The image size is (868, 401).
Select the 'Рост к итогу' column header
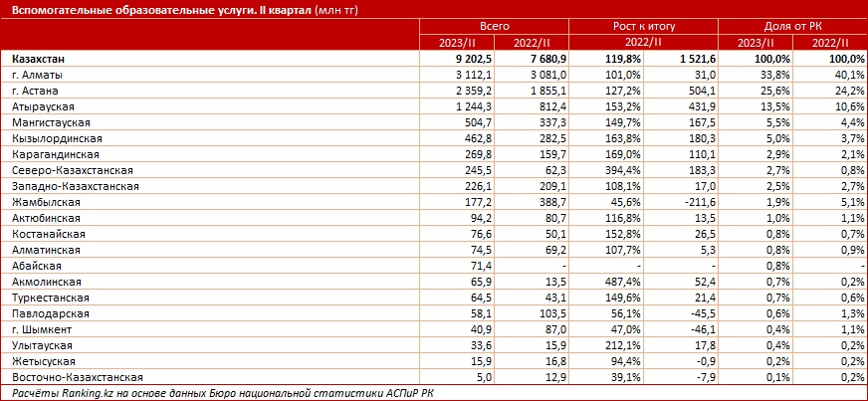(644, 26)
